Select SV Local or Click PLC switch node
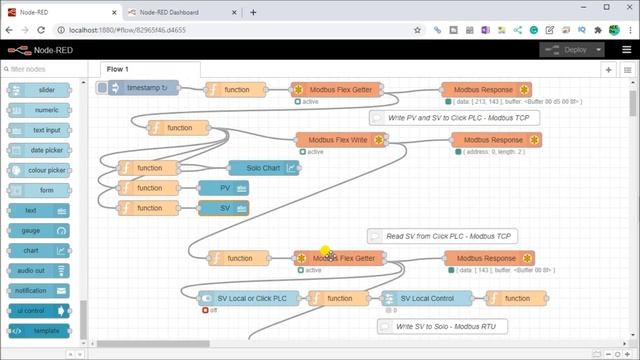 (249, 298)
